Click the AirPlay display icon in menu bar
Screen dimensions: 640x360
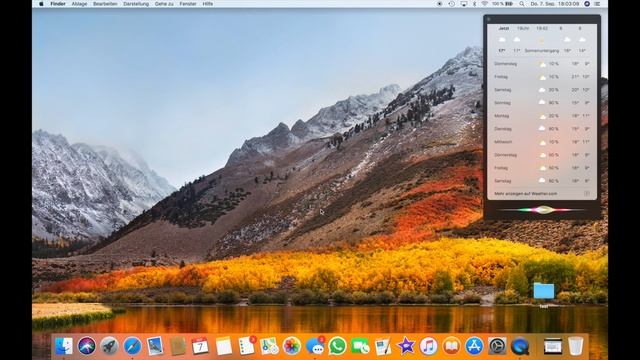click(x=464, y=4)
